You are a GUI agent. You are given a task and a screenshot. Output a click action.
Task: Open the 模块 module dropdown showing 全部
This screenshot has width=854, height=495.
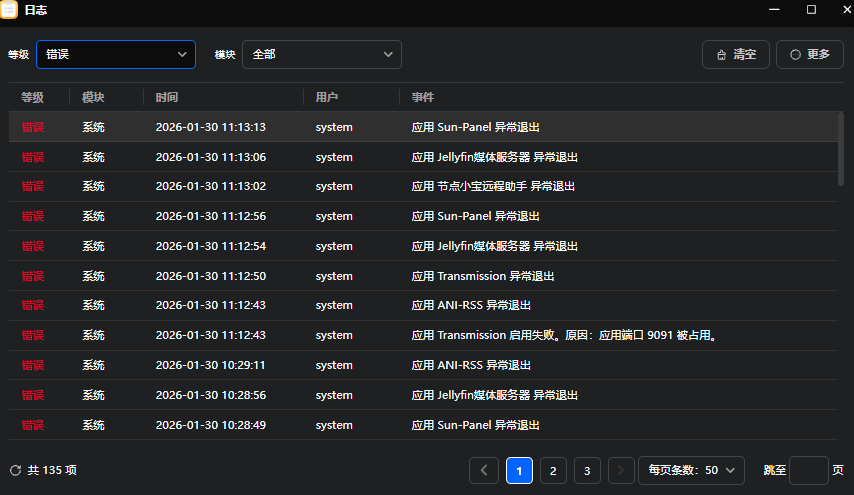[x=321, y=55]
